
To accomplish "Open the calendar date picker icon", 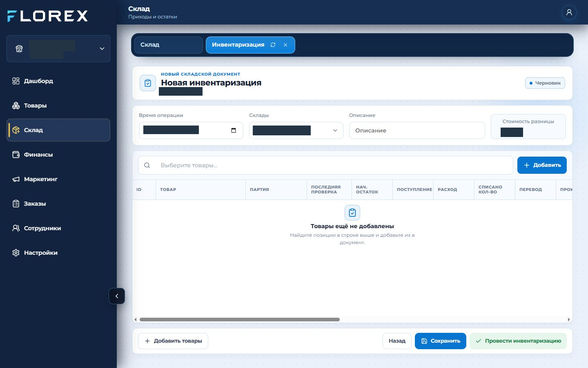I will tap(234, 130).
